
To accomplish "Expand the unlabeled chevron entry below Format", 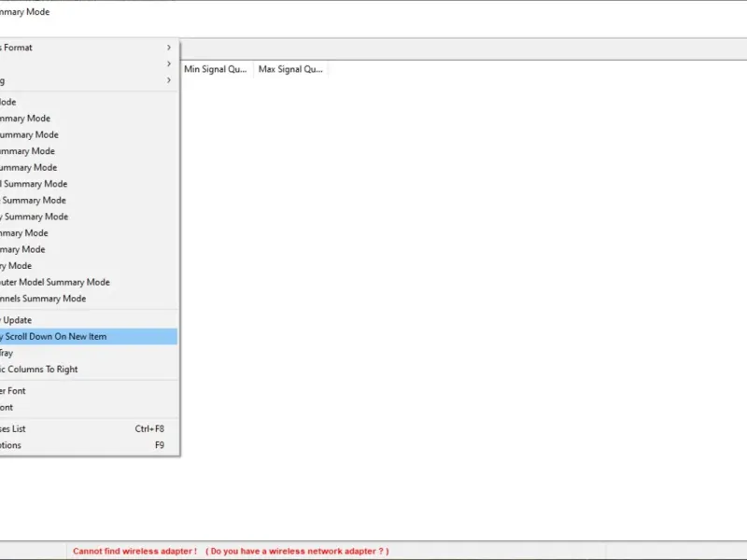I will pos(89,63).
